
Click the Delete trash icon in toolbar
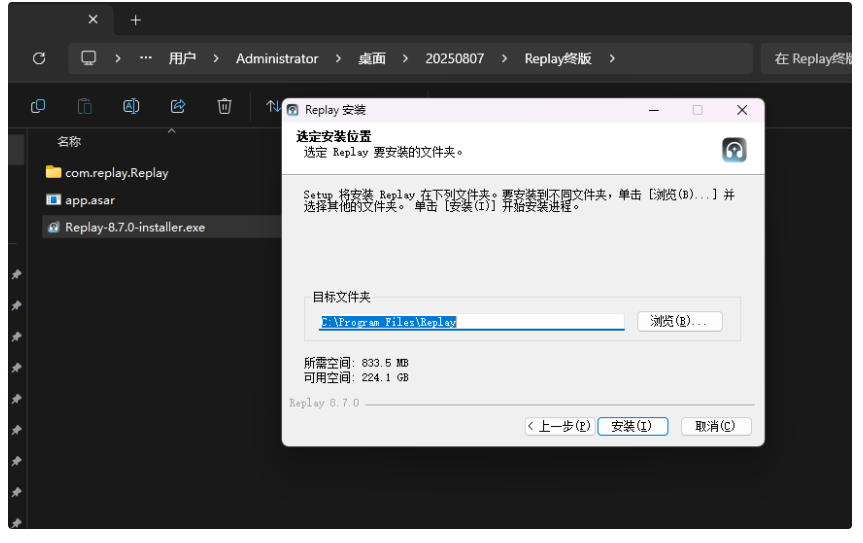point(224,106)
